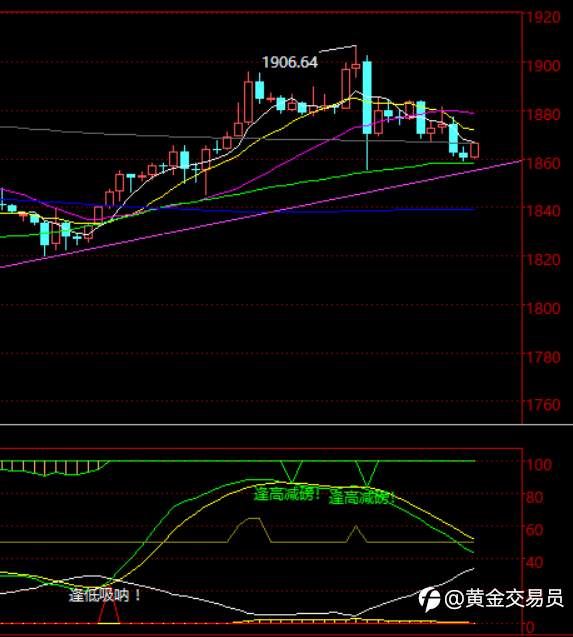
Task: Click the first 逢高减磅！ sell signal label
Action: coord(287,494)
